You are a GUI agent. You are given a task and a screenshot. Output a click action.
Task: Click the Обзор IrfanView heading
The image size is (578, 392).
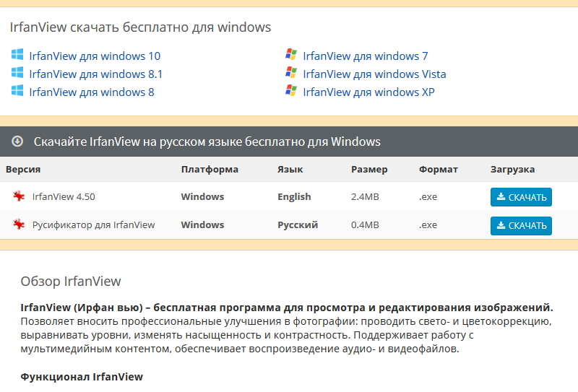tap(71, 281)
